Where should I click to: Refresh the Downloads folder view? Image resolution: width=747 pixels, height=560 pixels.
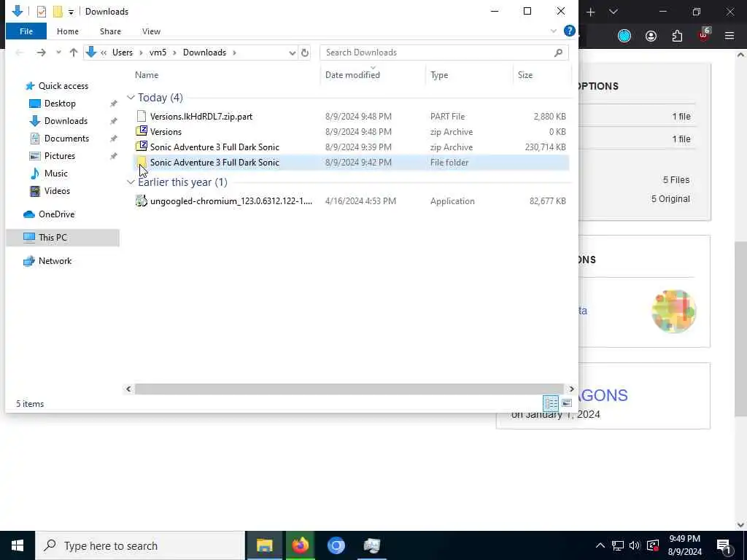(x=305, y=52)
